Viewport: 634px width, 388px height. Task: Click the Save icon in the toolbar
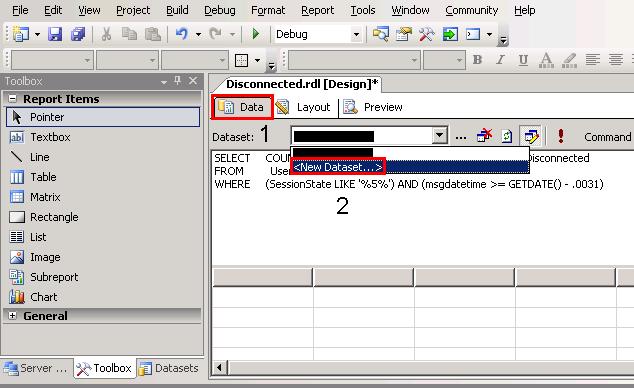(55, 34)
